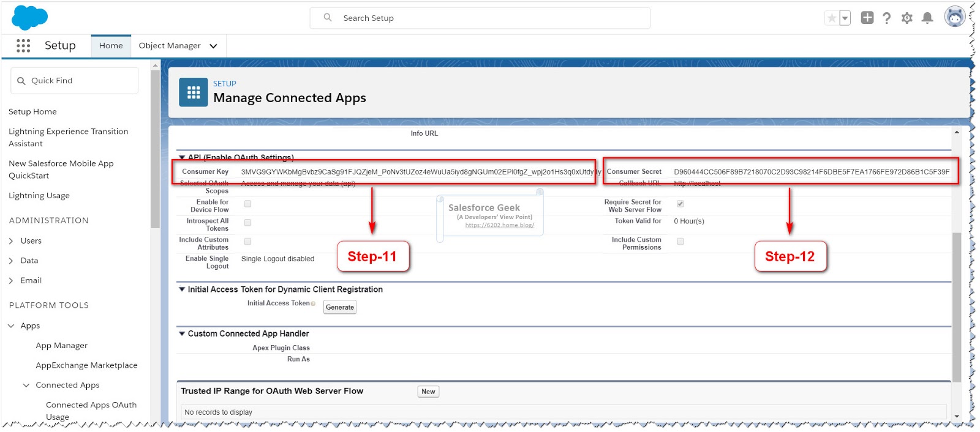Image resolution: width=980 pixels, height=432 pixels.
Task: Click the SETUP breadcrumb label
Action: click(225, 84)
